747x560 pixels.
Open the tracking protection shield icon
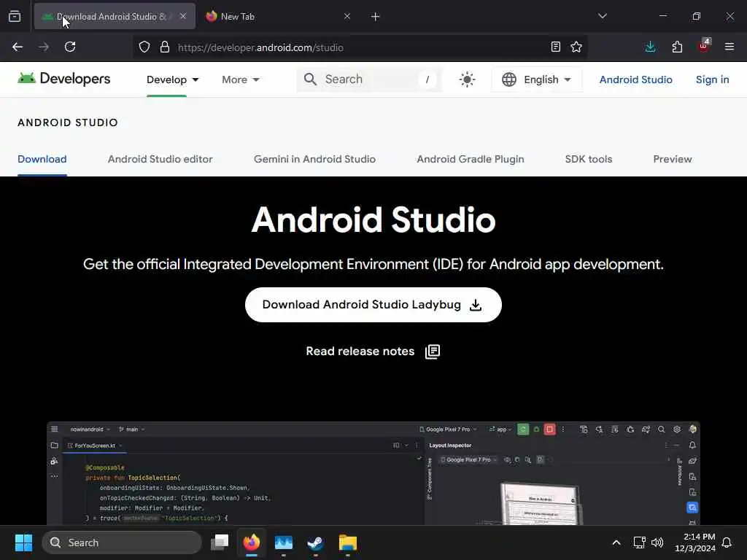144,47
